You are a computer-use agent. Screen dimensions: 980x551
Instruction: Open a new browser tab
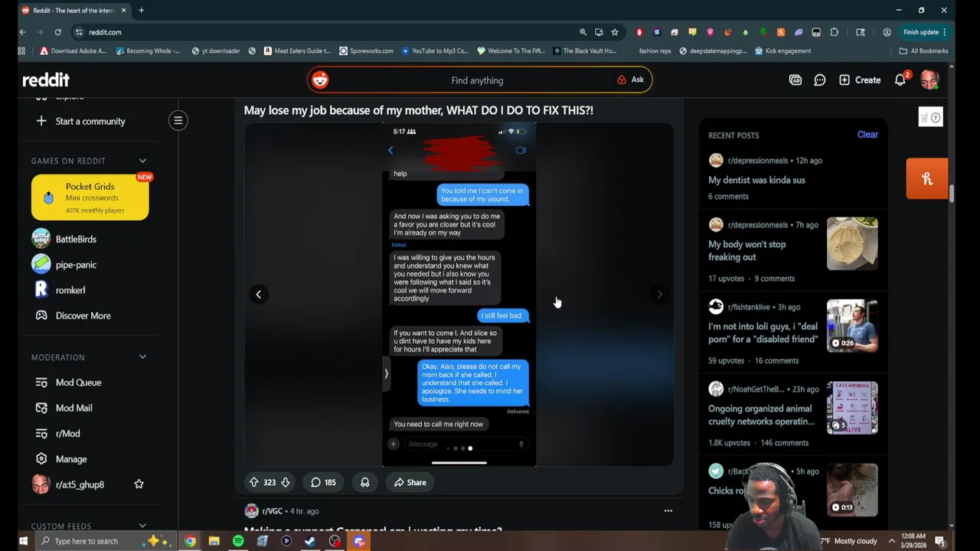(x=141, y=10)
